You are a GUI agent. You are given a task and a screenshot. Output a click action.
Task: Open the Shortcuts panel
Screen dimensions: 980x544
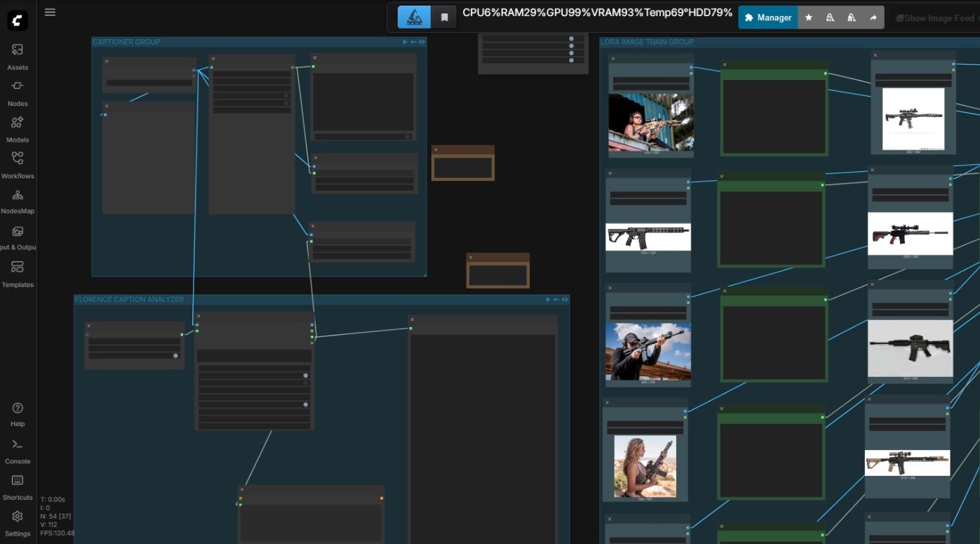click(18, 487)
